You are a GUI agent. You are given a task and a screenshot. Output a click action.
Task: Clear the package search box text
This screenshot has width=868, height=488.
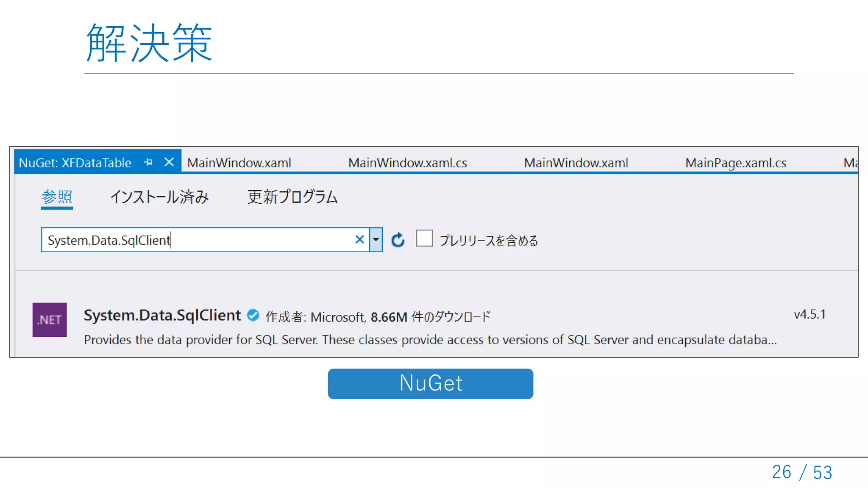359,240
